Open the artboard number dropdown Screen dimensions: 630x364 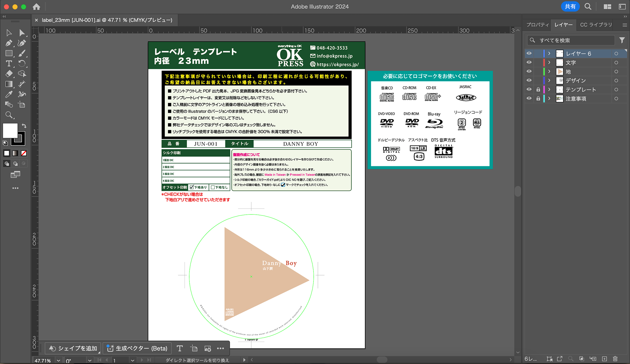tap(132, 360)
